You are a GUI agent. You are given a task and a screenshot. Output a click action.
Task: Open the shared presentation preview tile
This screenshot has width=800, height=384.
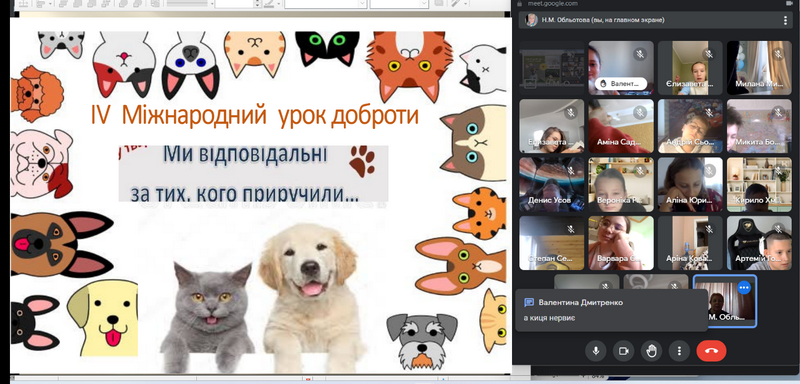pyautogui.click(x=552, y=68)
